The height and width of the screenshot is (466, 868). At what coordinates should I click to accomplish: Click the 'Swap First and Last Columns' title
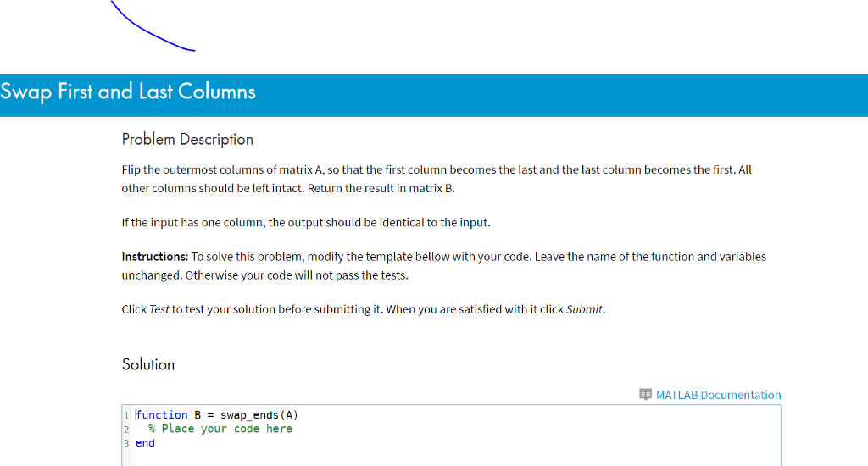click(128, 92)
